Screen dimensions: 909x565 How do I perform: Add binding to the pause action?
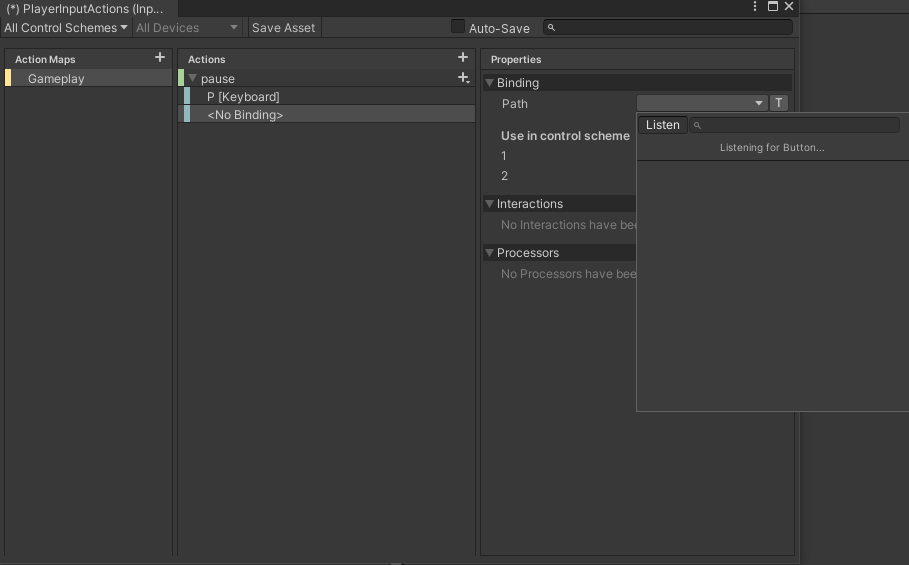tap(463, 78)
